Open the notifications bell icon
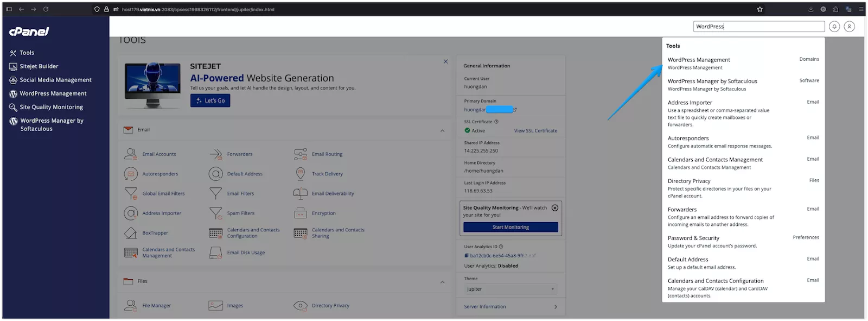 (x=834, y=27)
